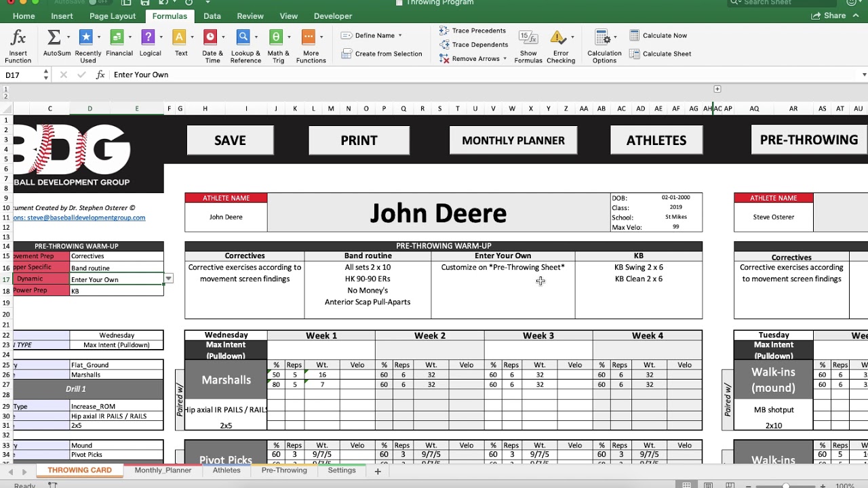Click the AutoSum sigma icon
Screen dimensions: 868x488
click(x=54, y=37)
